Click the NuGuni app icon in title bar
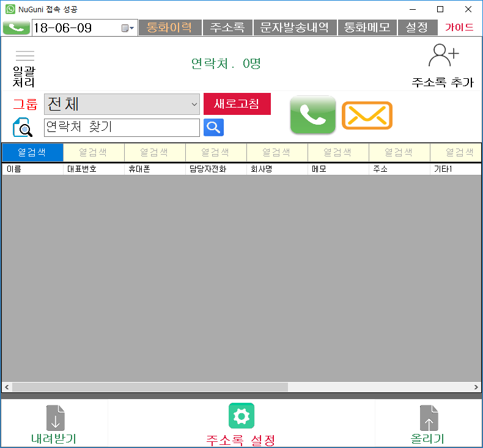Image resolution: width=483 pixels, height=448 pixels. click(10, 9)
